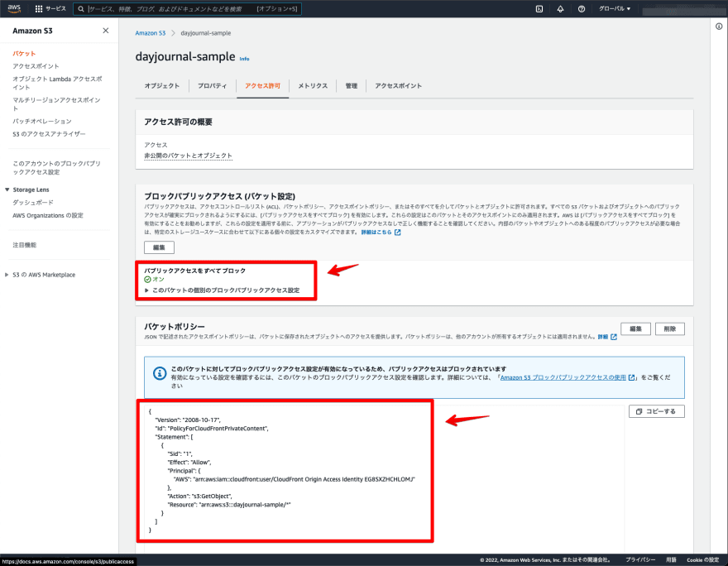
Task: Click the search input field in top bar
Action: coord(188,9)
